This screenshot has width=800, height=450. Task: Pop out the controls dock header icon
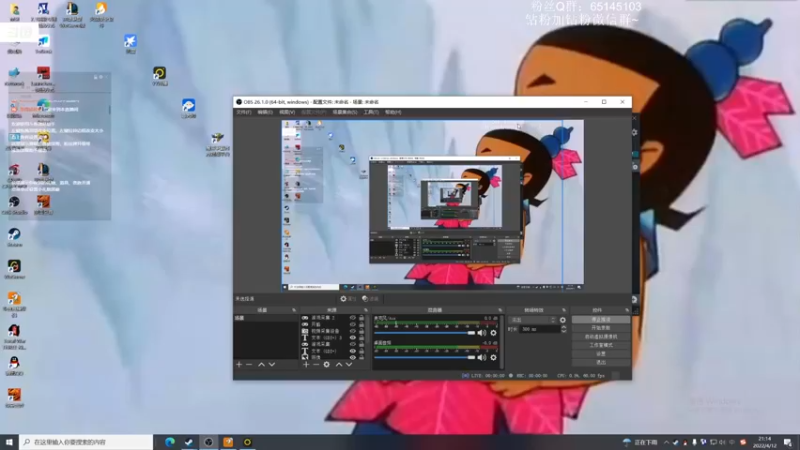tap(627, 310)
